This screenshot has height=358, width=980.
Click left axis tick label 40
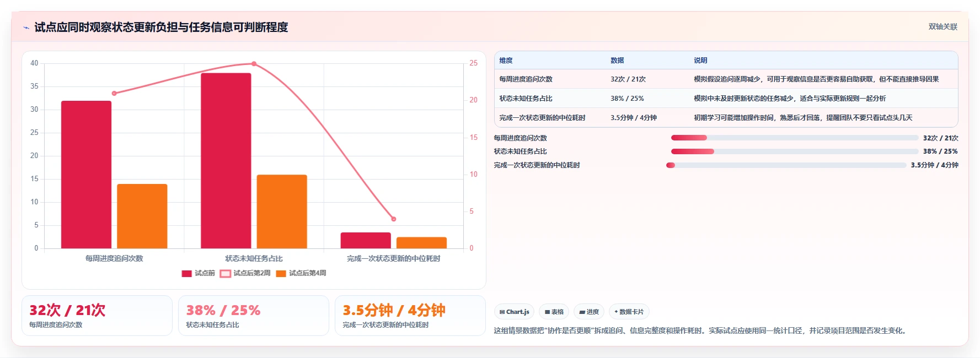[34, 63]
